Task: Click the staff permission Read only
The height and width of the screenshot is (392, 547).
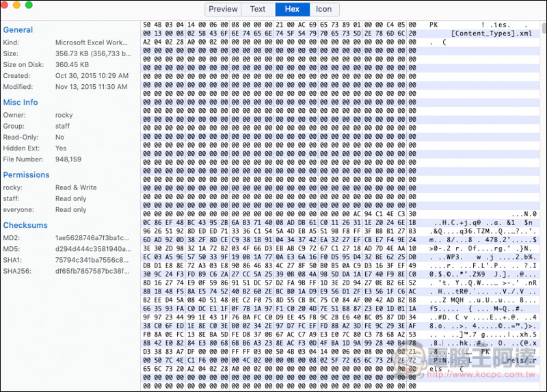Action: tap(70, 198)
